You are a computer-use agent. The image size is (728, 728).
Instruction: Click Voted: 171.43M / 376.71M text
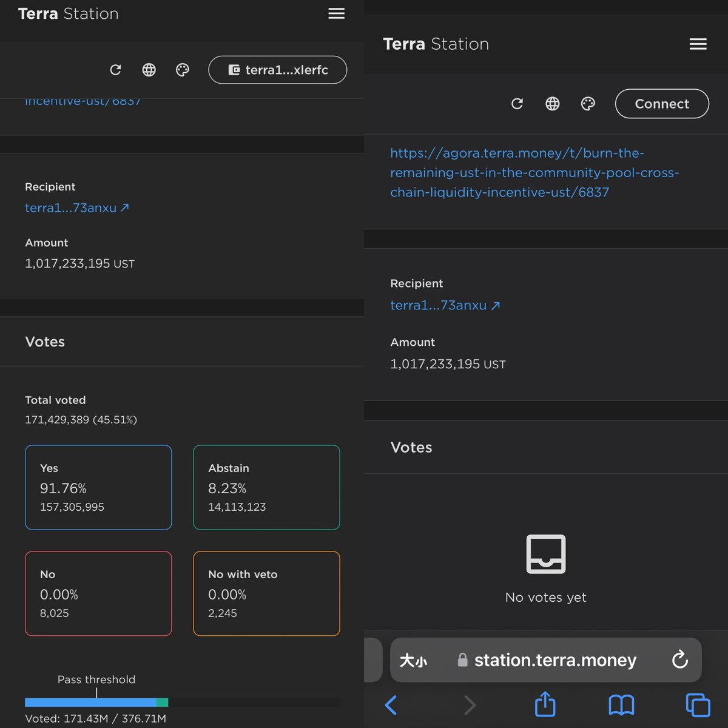95,718
